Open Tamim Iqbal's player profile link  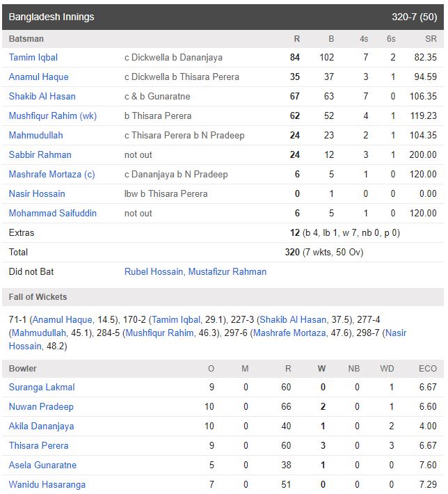point(33,57)
